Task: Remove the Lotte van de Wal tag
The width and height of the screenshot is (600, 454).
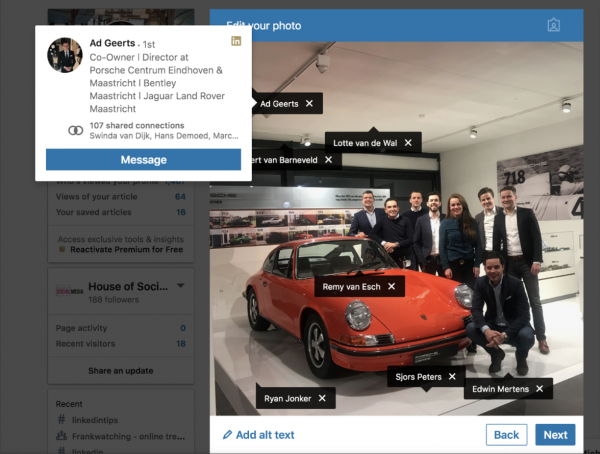Action: (408, 143)
